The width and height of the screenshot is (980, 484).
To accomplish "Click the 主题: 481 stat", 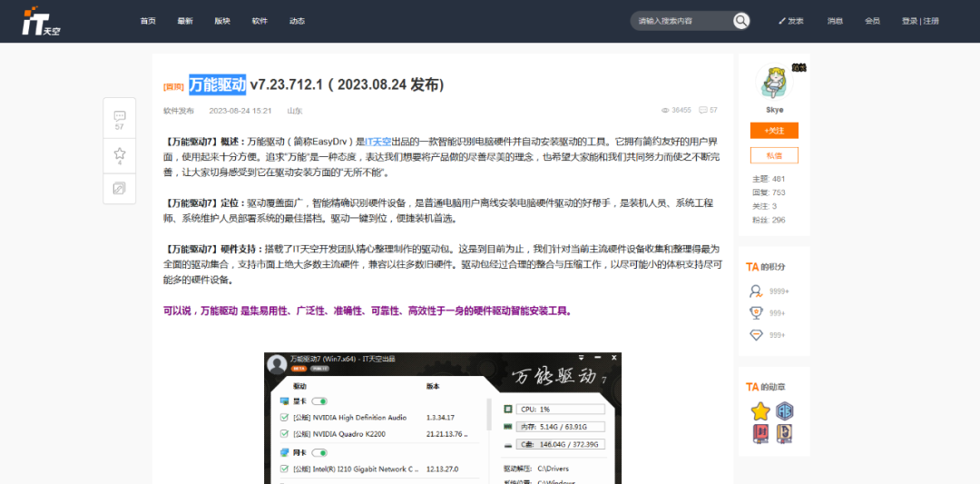I will coord(769,179).
